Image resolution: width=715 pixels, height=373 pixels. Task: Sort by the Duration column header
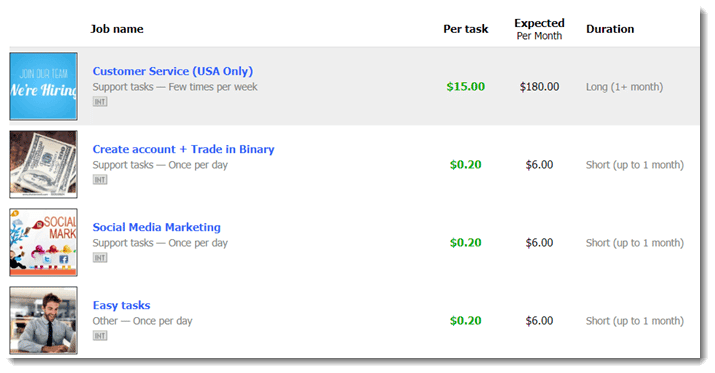pyautogui.click(x=610, y=29)
